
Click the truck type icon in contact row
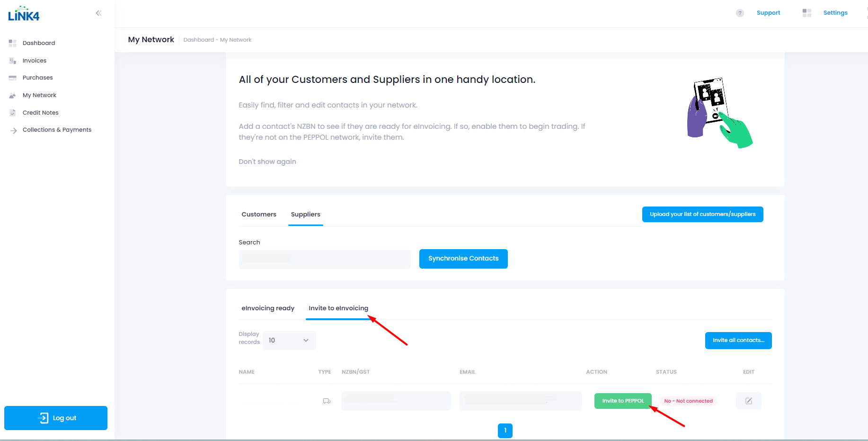pos(327,401)
